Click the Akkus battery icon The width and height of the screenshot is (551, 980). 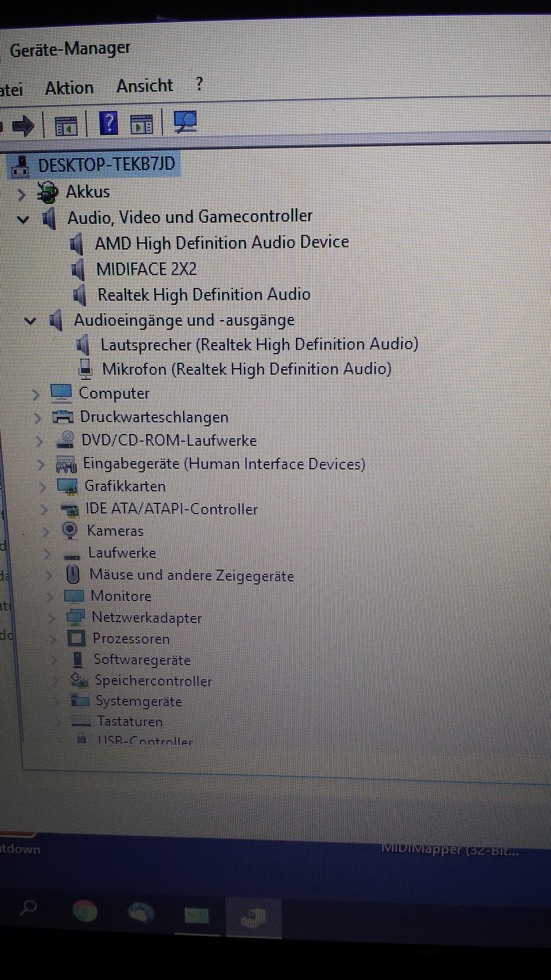point(47,192)
